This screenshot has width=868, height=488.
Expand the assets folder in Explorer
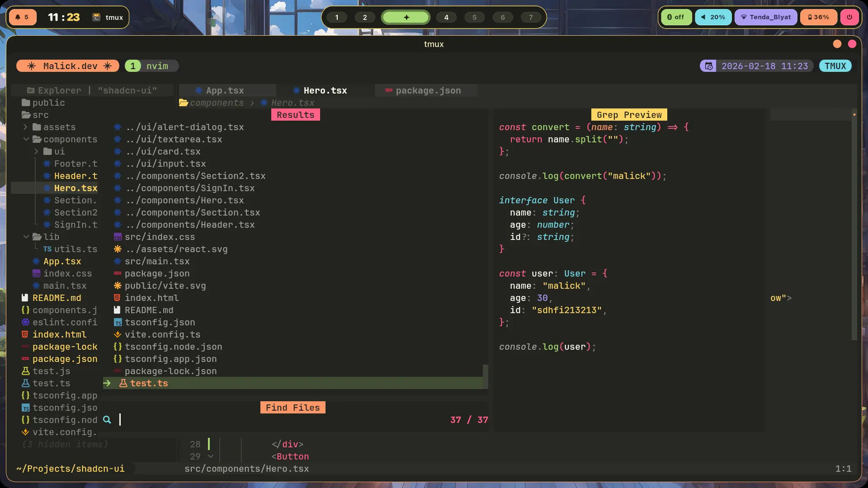[x=26, y=127]
